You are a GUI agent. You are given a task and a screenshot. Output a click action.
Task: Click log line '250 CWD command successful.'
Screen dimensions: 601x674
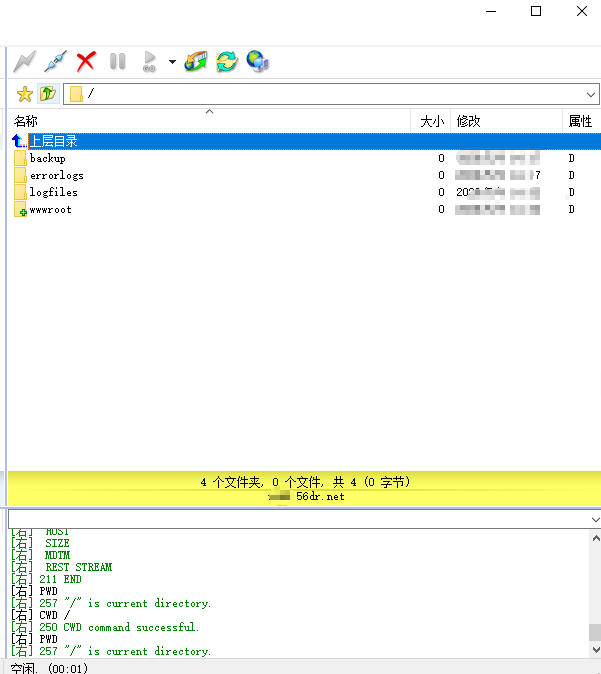click(x=119, y=628)
